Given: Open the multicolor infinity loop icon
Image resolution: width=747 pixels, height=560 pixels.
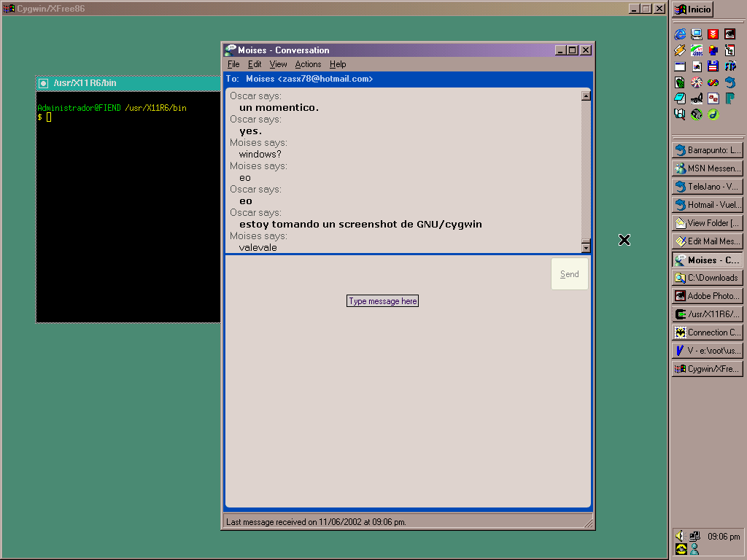Looking at the screenshot, I should pos(713,82).
